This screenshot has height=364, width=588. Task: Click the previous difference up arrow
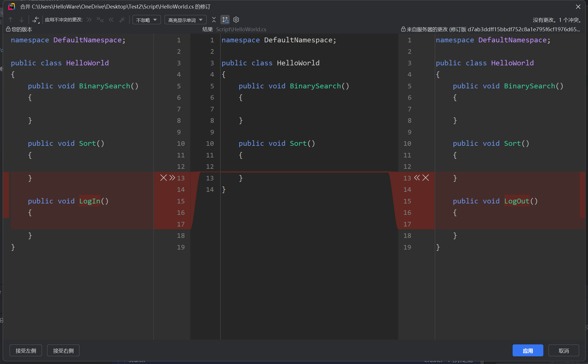click(x=11, y=20)
